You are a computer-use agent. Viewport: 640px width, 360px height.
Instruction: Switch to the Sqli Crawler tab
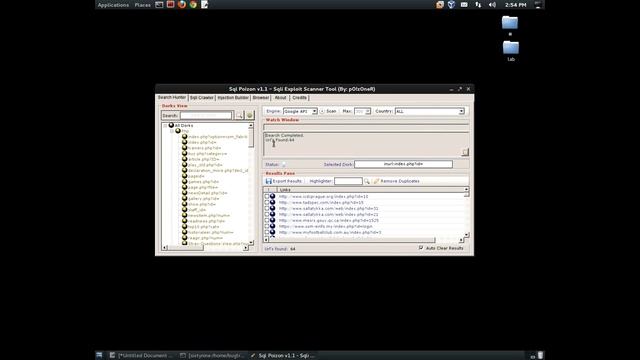coord(202,98)
